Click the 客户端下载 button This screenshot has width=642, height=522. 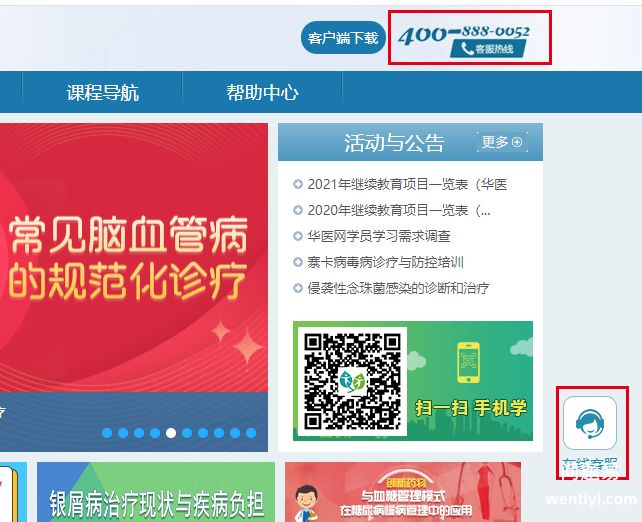click(343, 38)
